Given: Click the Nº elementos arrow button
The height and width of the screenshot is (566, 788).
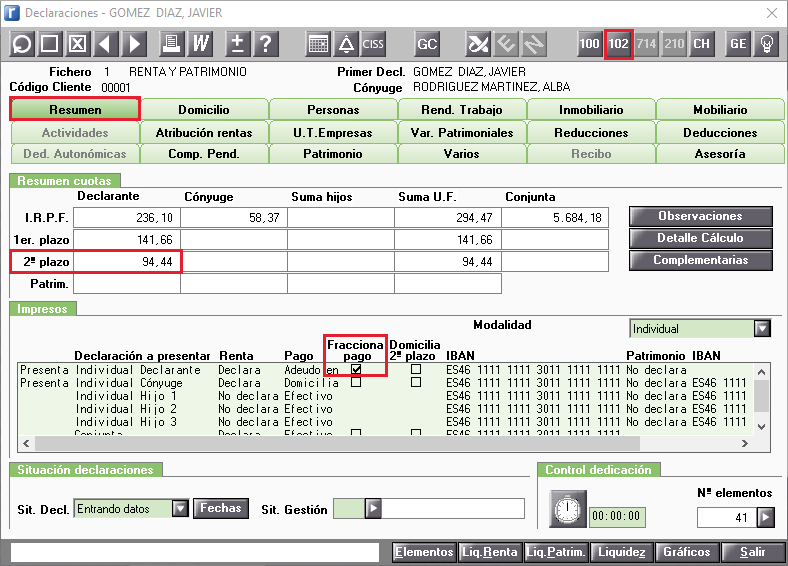Looking at the screenshot, I should coord(765,517).
